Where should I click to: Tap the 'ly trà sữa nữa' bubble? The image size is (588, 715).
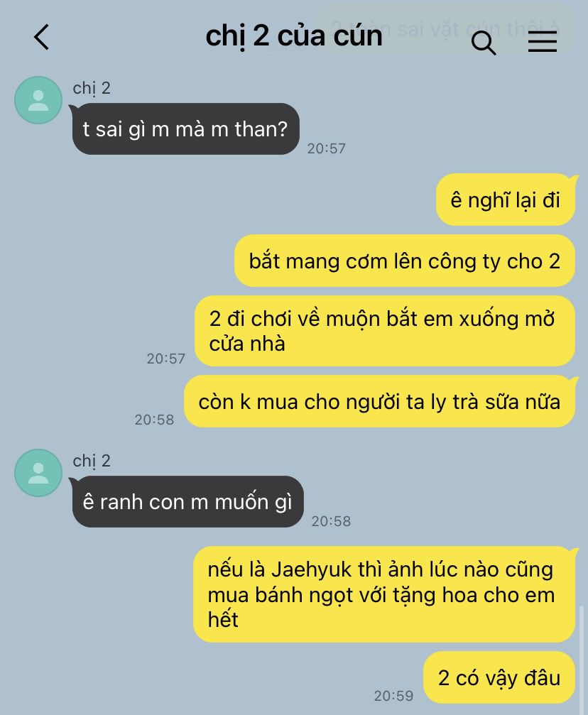tap(379, 402)
